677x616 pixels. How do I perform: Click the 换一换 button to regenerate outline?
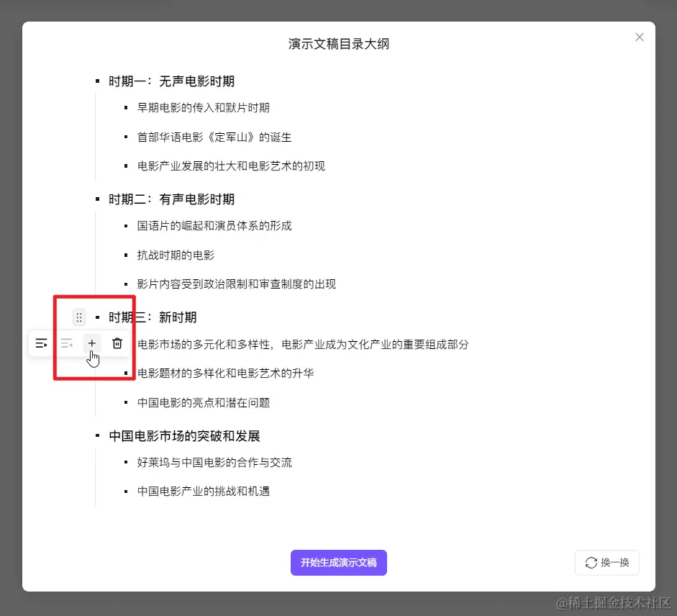click(x=606, y=563)
